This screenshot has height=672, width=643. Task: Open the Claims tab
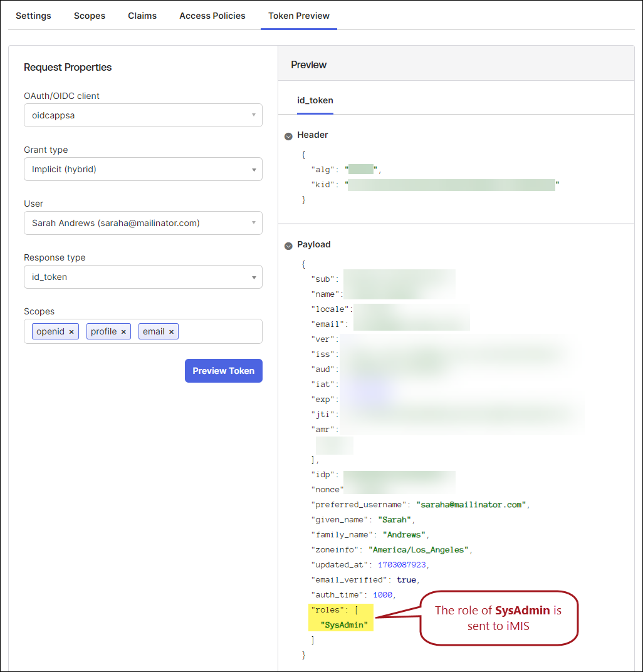(142, 16)
